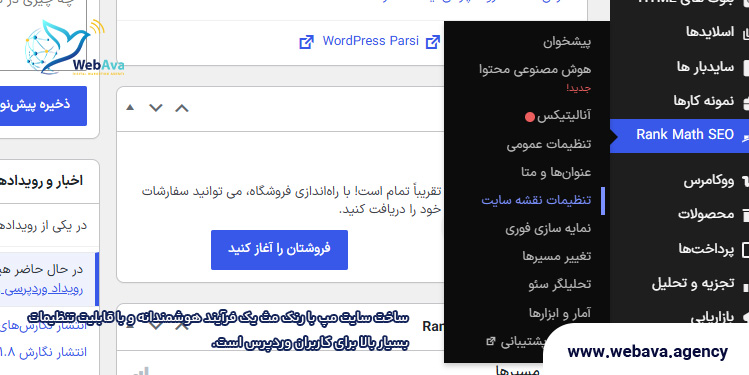Open نمونه کارها sidebar menu

pyautogui.click(x=704, y=100)
